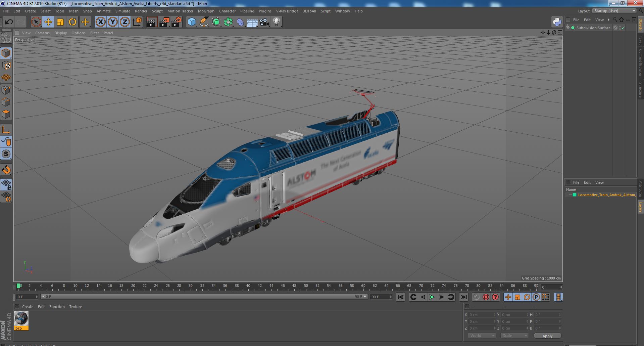Toggle Snap enable S icon
644x346 pixels.
6,154
